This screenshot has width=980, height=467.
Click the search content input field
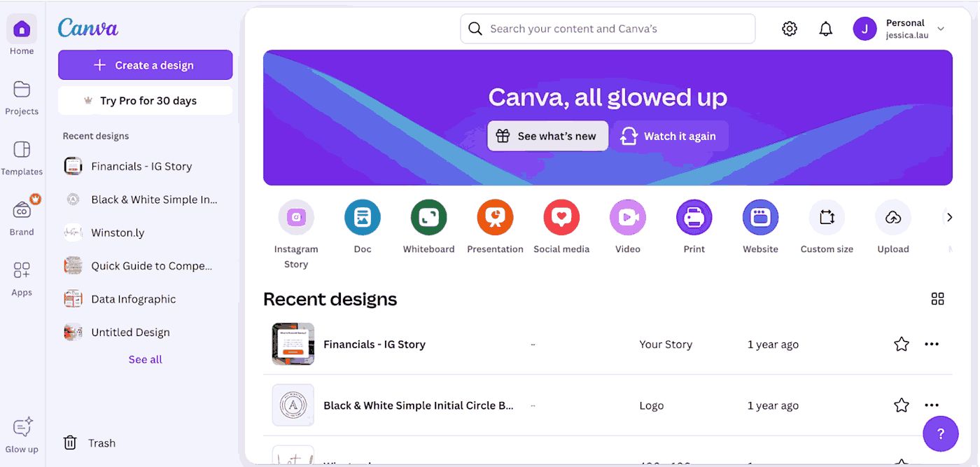608,29
